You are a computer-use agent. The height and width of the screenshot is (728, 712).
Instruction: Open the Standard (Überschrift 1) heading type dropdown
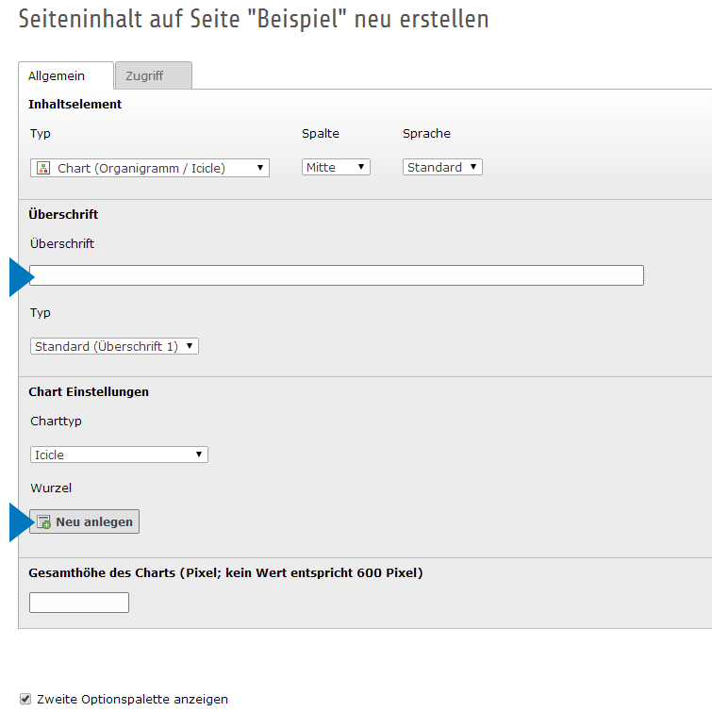114,346
